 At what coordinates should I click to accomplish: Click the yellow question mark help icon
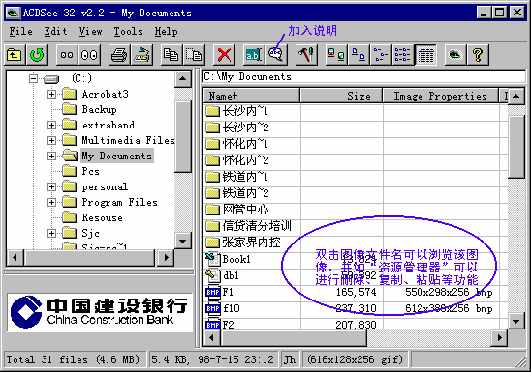click(x=477, y=55)
